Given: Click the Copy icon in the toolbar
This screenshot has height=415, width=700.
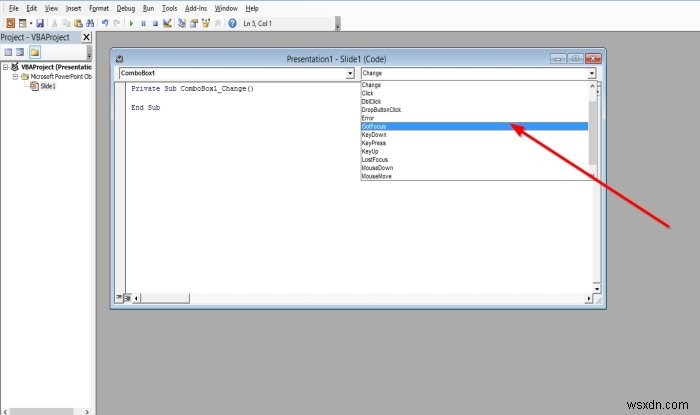Looking at the screenshot, I should pos(67,23).
